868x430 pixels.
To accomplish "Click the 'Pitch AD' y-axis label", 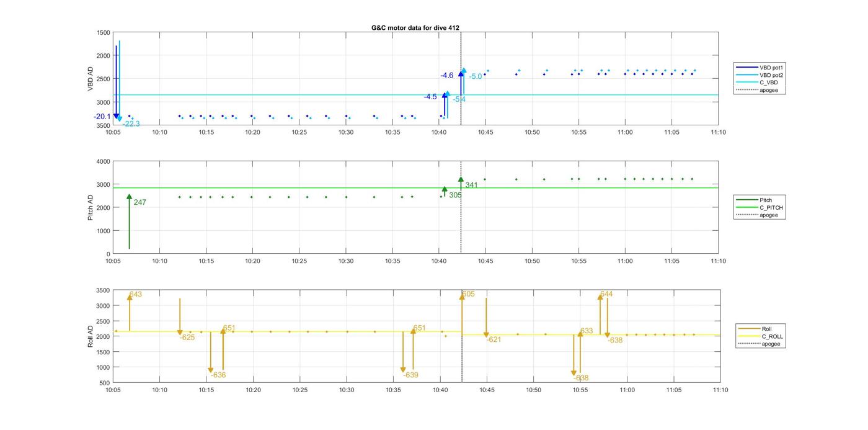I will point(91,207).
